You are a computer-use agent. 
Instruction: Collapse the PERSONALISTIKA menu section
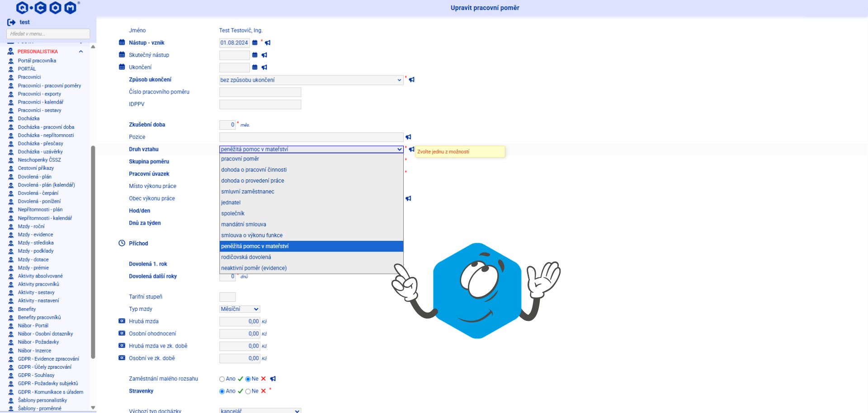(81, 52)
